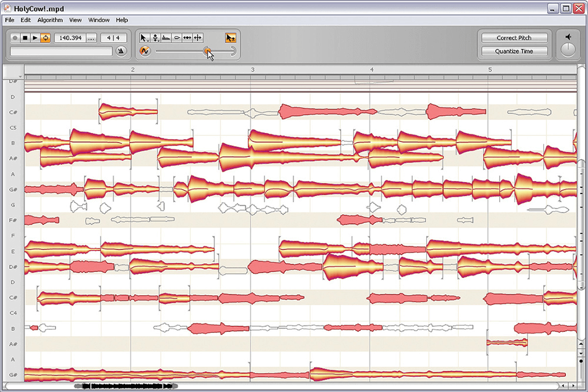Arm recording with the record button
Viewport: 588px width, 392px height.
point(13,37)
